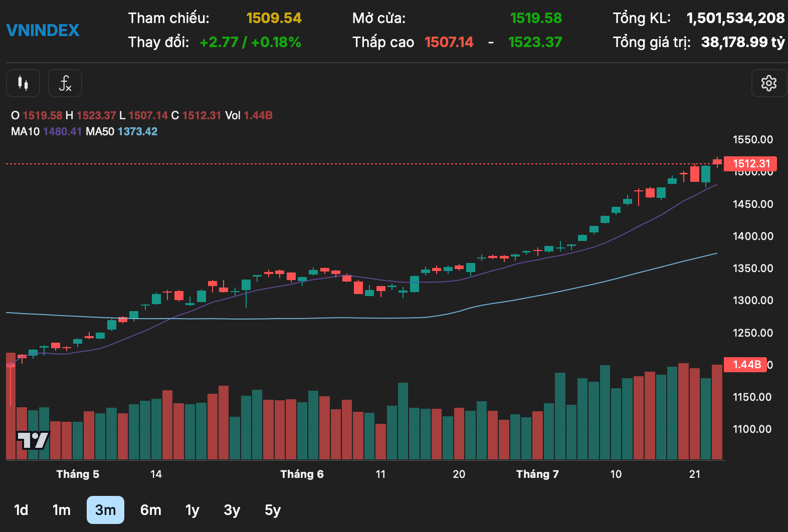Select the 3y time range
Image resolution: width=788 pixels, height=532 pixels.
232,510
